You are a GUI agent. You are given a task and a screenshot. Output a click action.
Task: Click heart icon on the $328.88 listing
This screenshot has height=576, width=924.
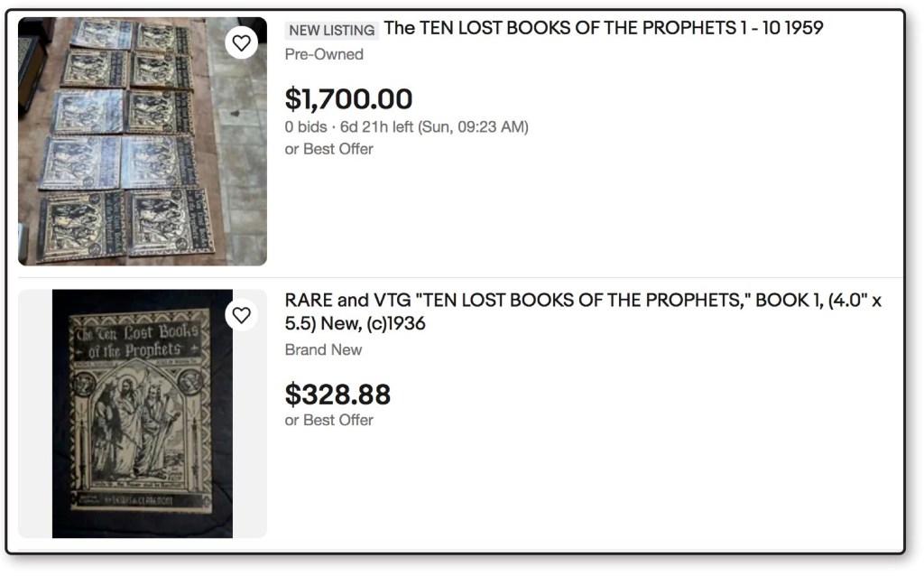[241, 314]
